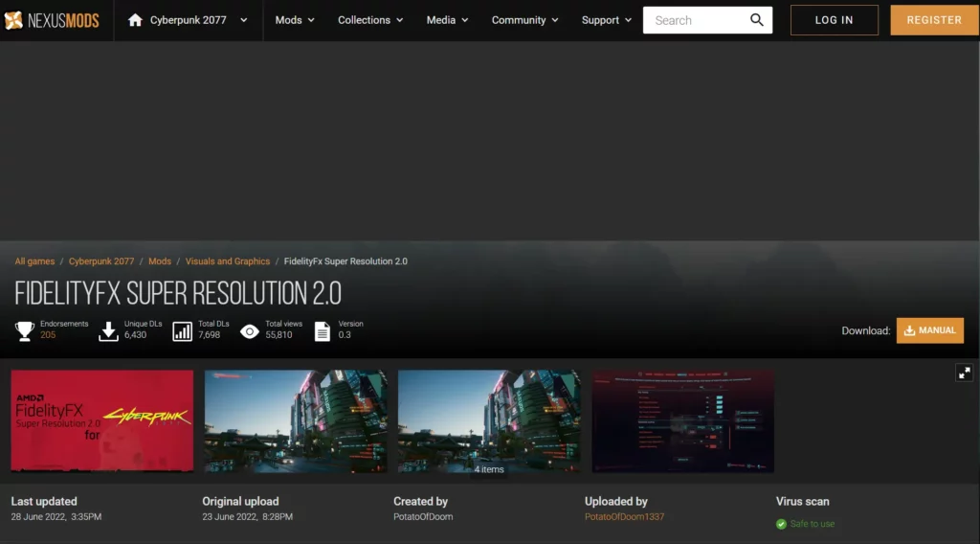Click the Unique DLs download icon
Viewport: 980px width, 544px height.
pyautogui.click(x=108, y=330)
